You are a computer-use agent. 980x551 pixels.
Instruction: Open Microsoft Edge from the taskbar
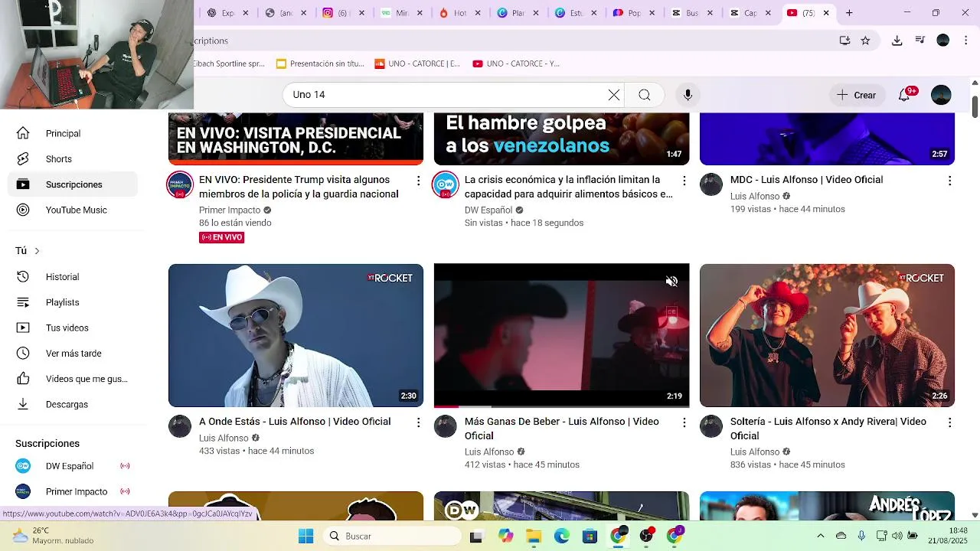561,536
